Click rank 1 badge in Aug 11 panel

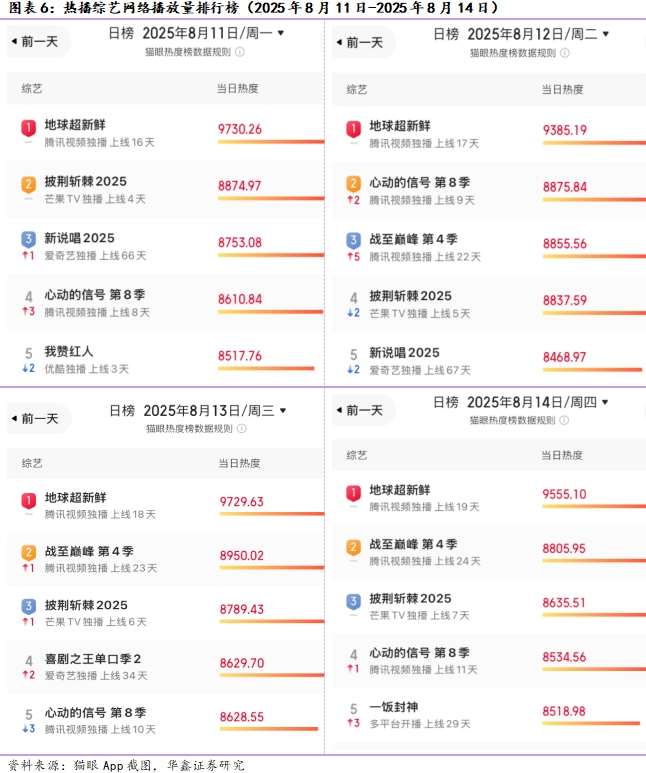(x=29, y=128)
